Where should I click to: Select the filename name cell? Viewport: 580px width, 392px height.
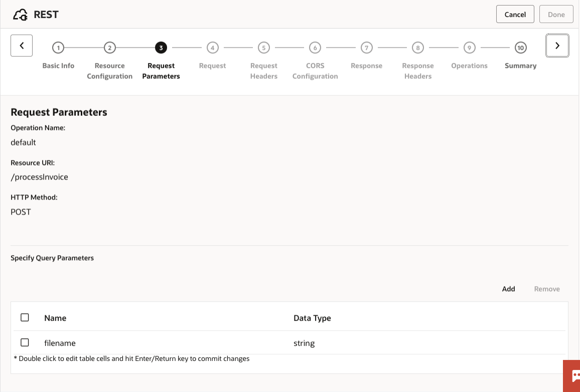[60, 343]
